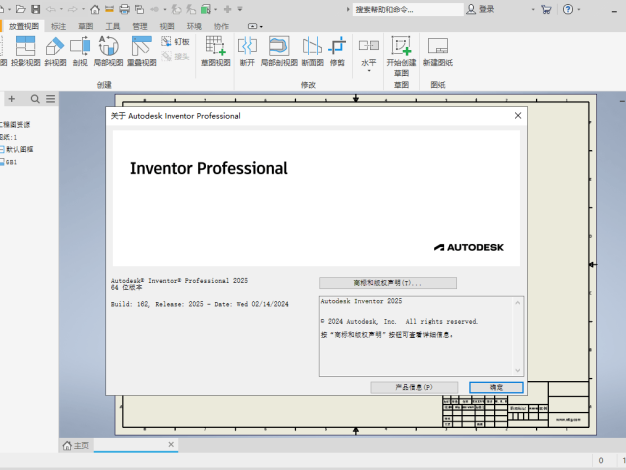This screenshot has width=626, height=470.
Task: Close the About Autodesk Inventor dialog
Action: pos(518,115)
